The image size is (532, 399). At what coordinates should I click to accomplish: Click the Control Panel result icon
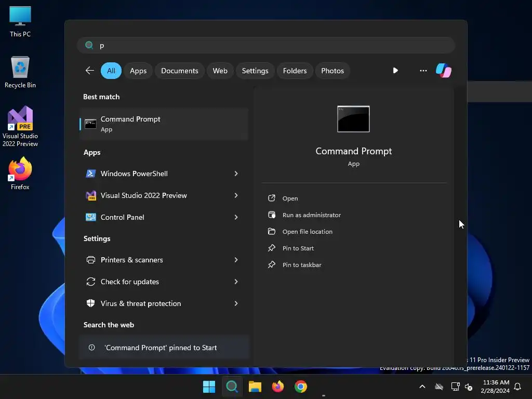[90, 217]
